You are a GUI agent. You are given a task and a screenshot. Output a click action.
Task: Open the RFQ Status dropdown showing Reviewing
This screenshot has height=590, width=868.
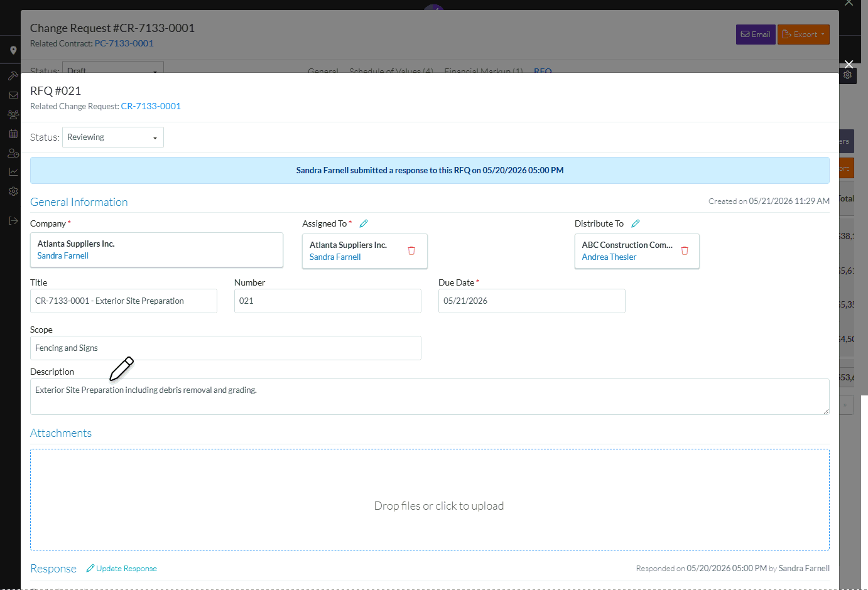tap(113, 137)
